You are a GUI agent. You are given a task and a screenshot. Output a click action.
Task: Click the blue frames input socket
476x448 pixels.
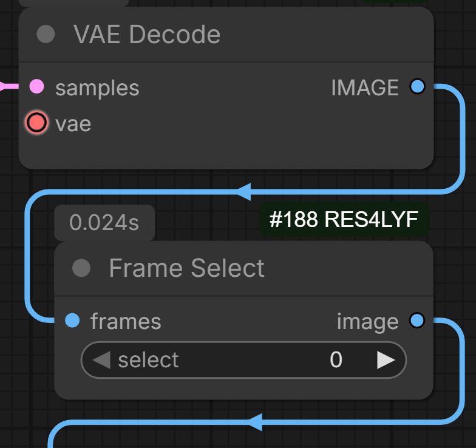pos(72,321)
